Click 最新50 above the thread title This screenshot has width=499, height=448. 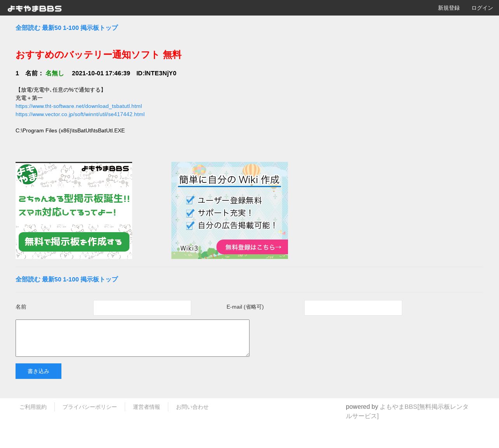52,28
